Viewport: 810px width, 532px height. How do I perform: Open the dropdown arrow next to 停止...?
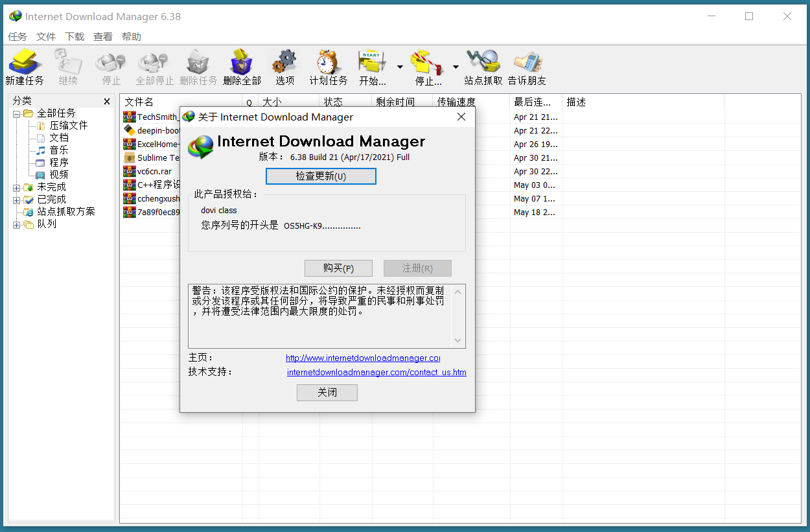pos(456,67)
